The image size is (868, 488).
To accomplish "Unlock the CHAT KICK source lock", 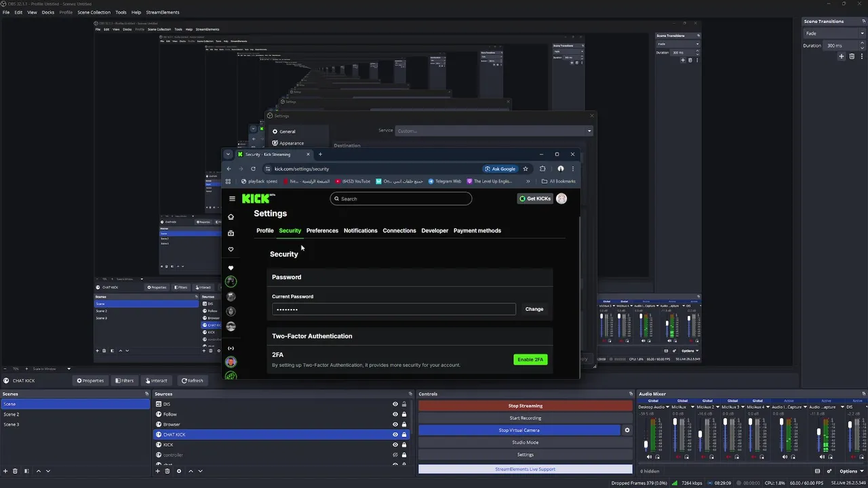I will 404,434.
